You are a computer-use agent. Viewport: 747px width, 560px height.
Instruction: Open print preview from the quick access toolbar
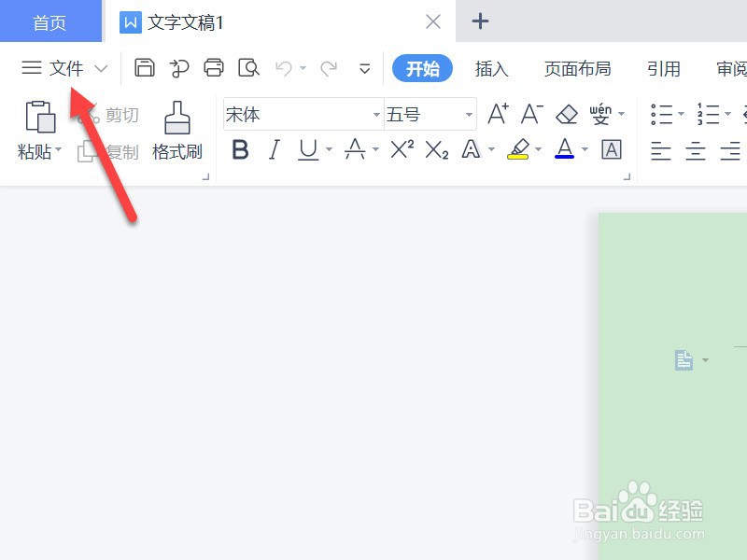[249, 68]
